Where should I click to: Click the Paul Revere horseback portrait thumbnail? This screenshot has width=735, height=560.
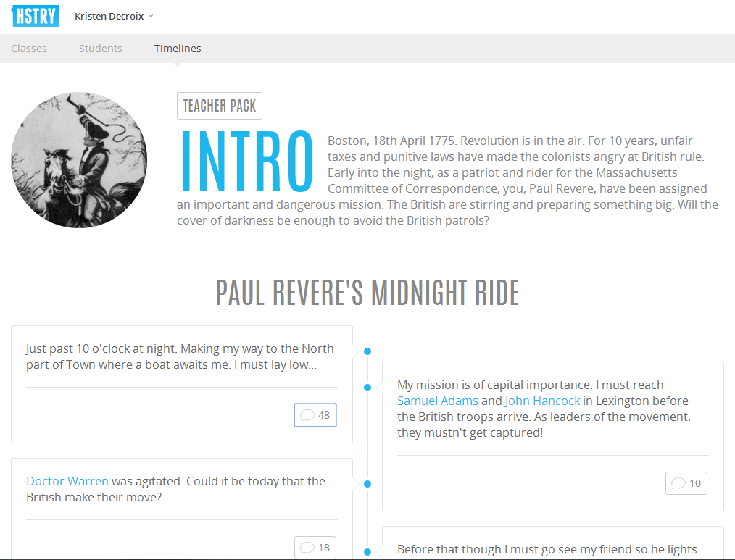coord(79,160)
